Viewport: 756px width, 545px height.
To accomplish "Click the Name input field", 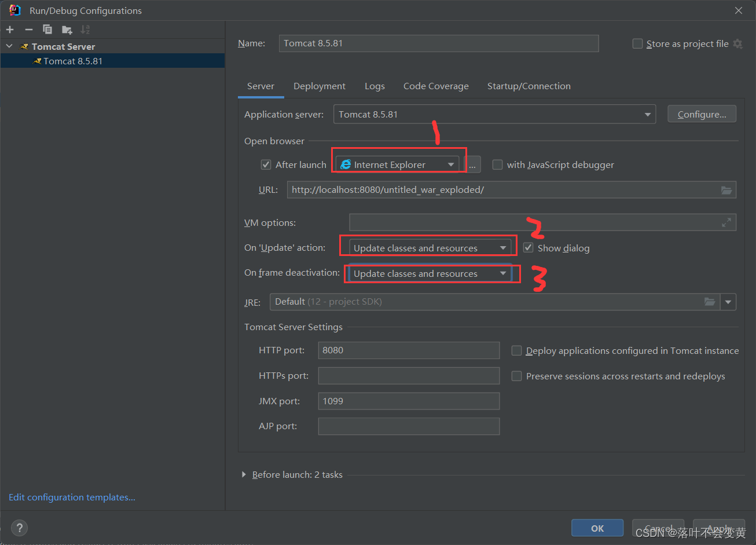I will coord(439,43).
